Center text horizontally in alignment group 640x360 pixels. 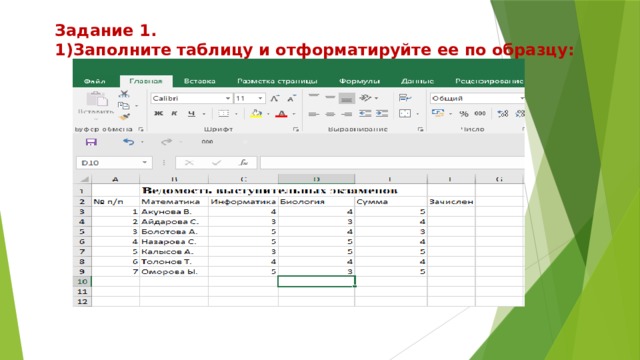[330, 114]
